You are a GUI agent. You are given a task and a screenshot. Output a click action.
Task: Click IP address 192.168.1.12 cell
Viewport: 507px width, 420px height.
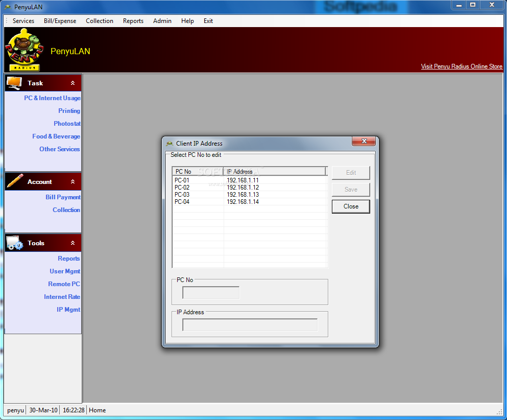click(243, 188)
